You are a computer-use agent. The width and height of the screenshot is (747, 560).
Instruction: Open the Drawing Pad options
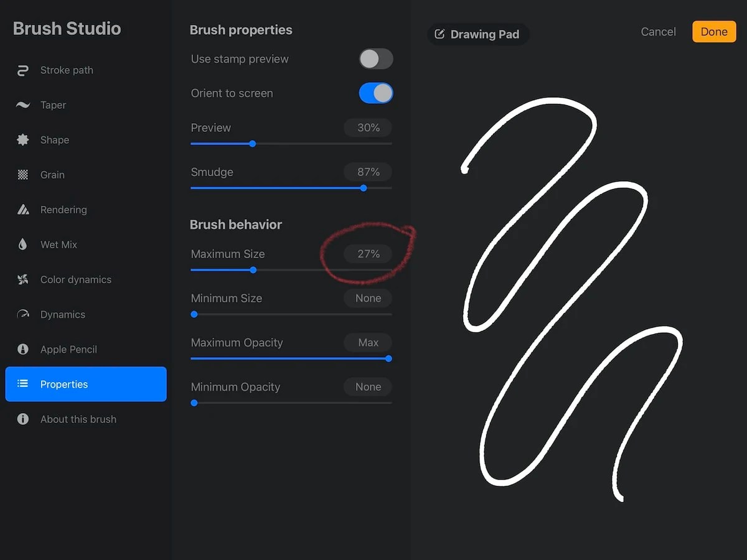click(478, 34)
